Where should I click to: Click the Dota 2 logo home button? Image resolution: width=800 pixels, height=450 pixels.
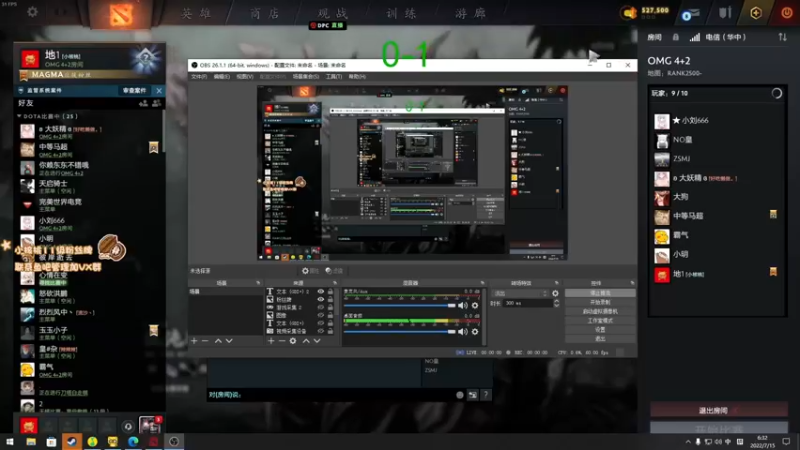click(120, 14)
